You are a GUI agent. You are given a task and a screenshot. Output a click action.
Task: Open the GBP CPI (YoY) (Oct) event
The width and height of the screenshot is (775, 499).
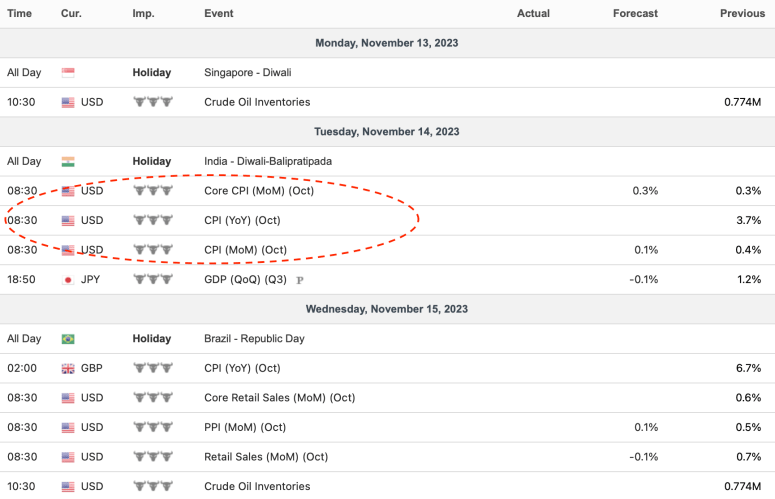coord(242,369)
